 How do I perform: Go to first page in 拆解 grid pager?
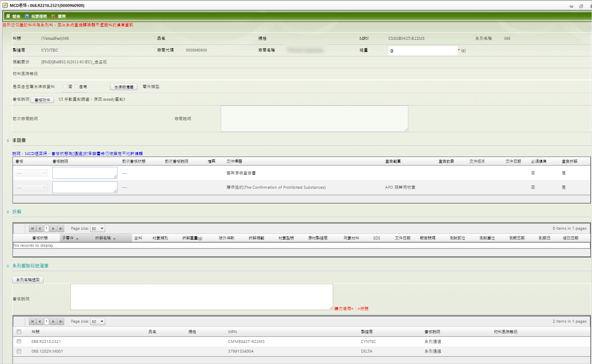pos(33,228)
